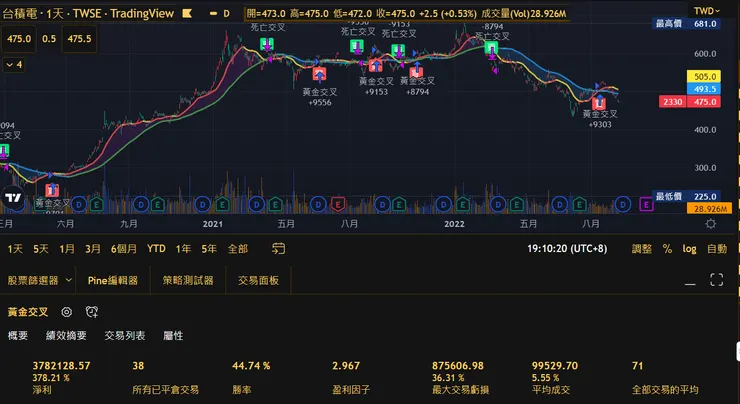Click the 最高價 681.0 label
The image size is (740, 404).
tap(686, 24)
